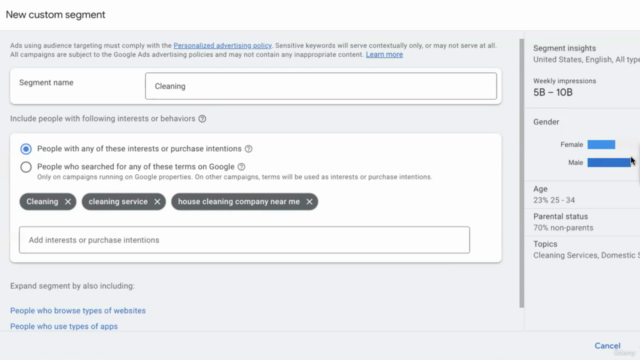This screenshot has width=640, height=360.
Task: Select People who searched on Google radio
Action: tap(26, 167)
